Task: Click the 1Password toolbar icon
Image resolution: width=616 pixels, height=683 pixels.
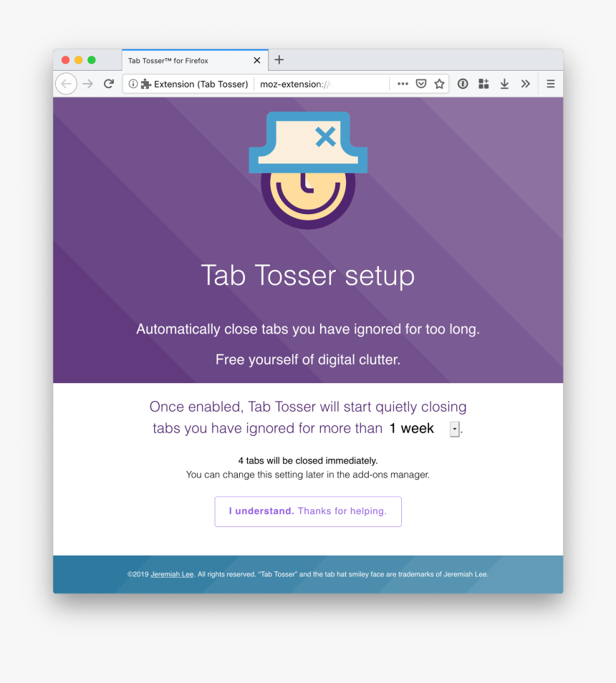Action: pos(463,84)
